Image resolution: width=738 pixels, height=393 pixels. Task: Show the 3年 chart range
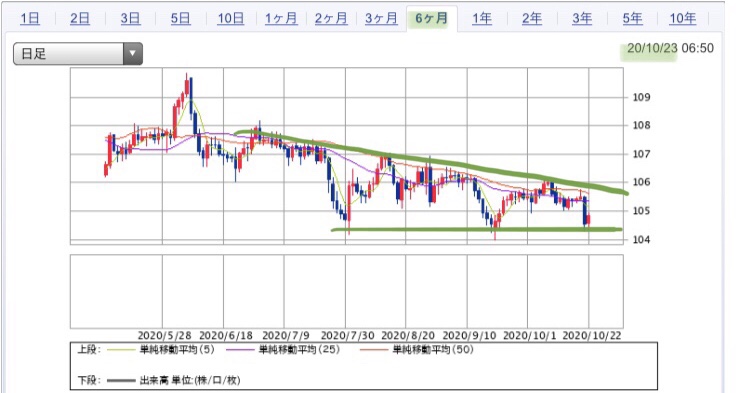point(582,18)
